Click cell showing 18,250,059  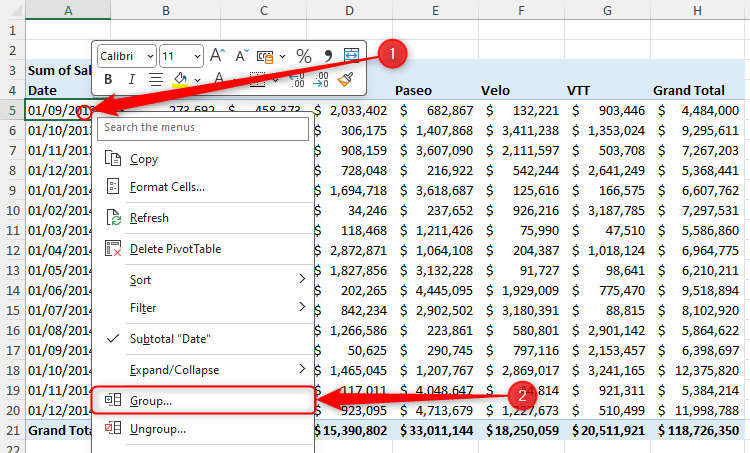coord(521,431)
